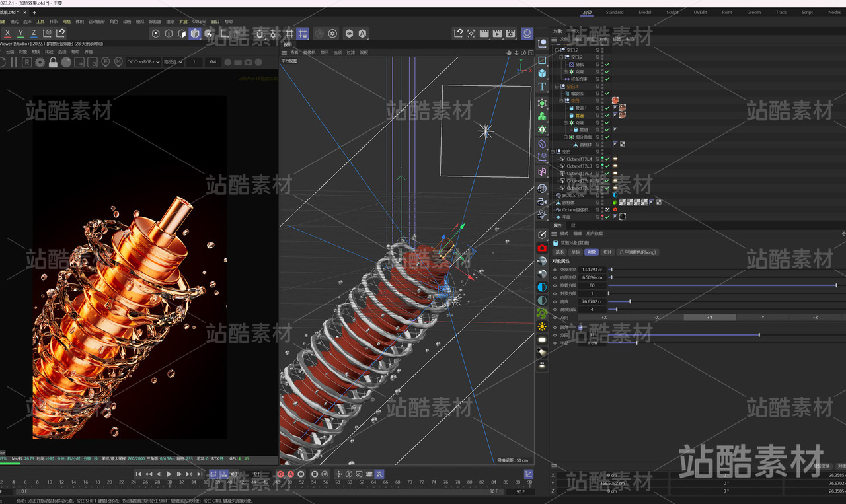Set direction to +X
Viewport: 846px width, 504px height.
click(x=603, y=318)
